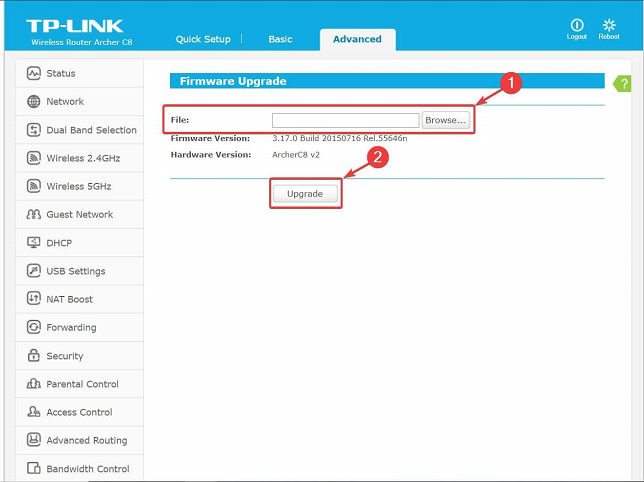Click the NAT Boost arrows icon
This screenshot has width=644, height=482.
point(34,299)
